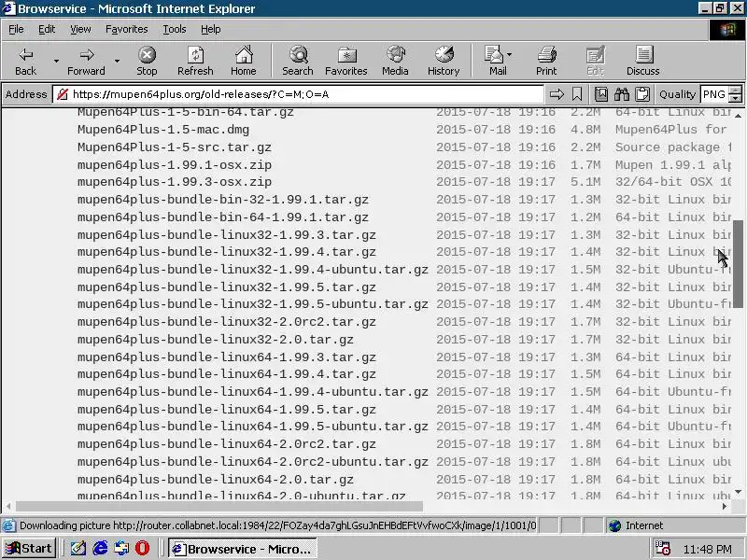
Task: Open the Discuss toolbar button
Action: [x=643, y=61]
